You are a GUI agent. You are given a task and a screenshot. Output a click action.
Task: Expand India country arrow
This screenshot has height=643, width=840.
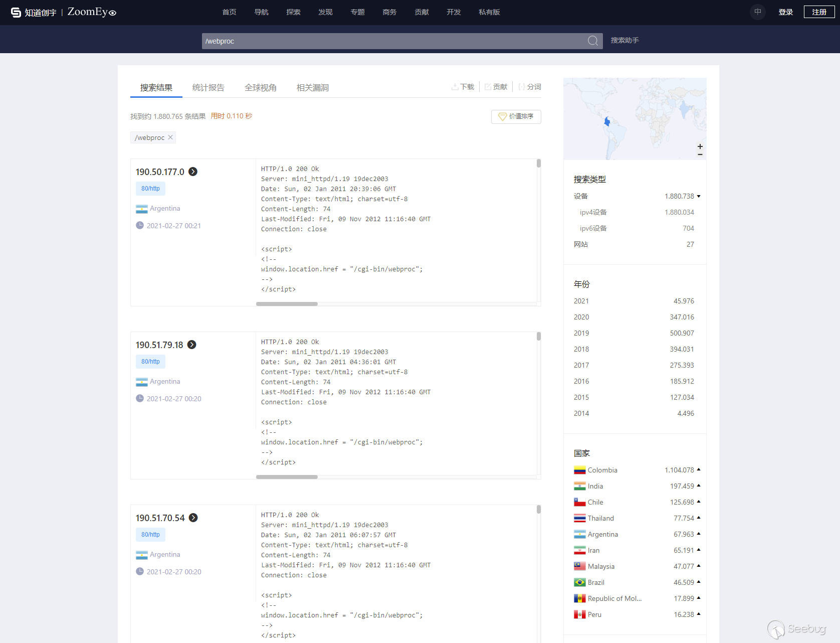pyautogui.click(x=699, y=486)
